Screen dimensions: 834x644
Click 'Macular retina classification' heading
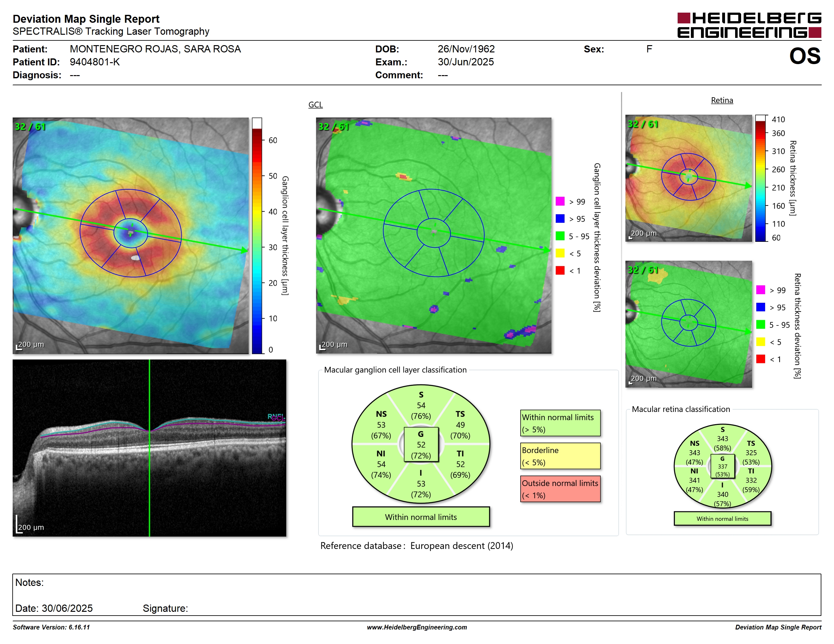[x=680, y=409]
